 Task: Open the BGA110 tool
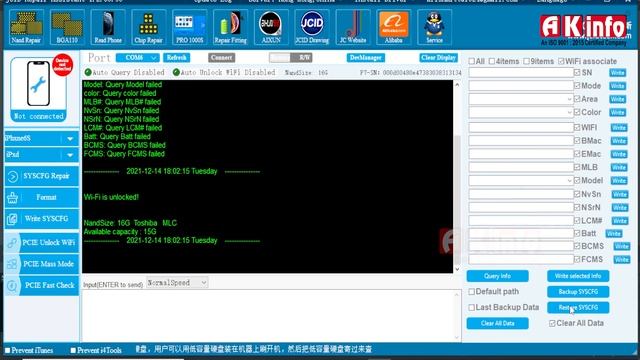tap(67, 27)
